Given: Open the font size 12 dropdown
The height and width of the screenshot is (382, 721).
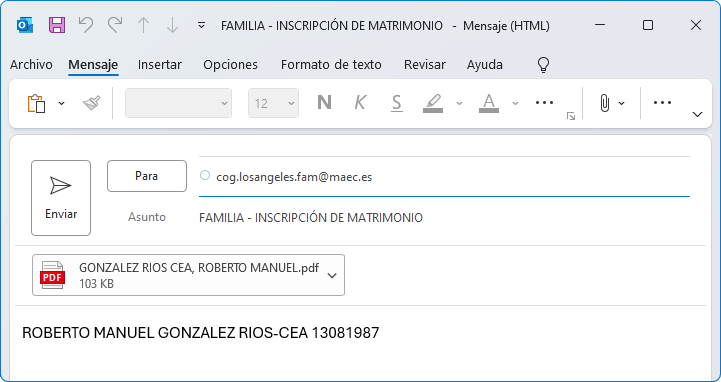Looking at the screenshot, I should pyautogui.click(x=273, y=103).
